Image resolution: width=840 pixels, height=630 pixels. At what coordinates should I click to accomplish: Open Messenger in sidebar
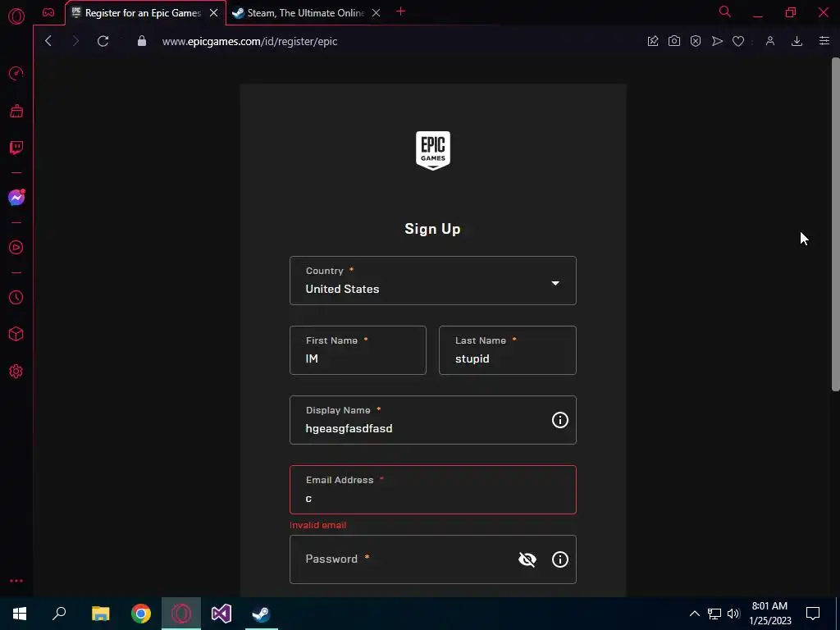pyautogui.click(x=16, y=198)
